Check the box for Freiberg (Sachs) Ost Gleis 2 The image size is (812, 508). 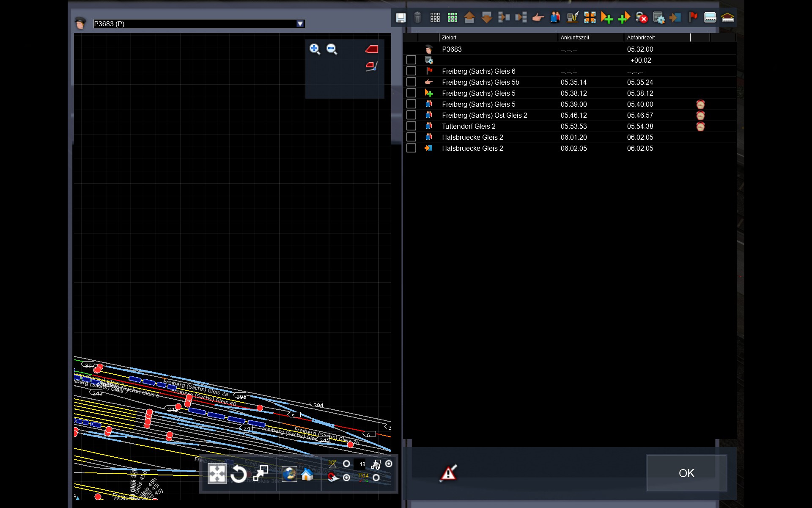click(411, 115)
